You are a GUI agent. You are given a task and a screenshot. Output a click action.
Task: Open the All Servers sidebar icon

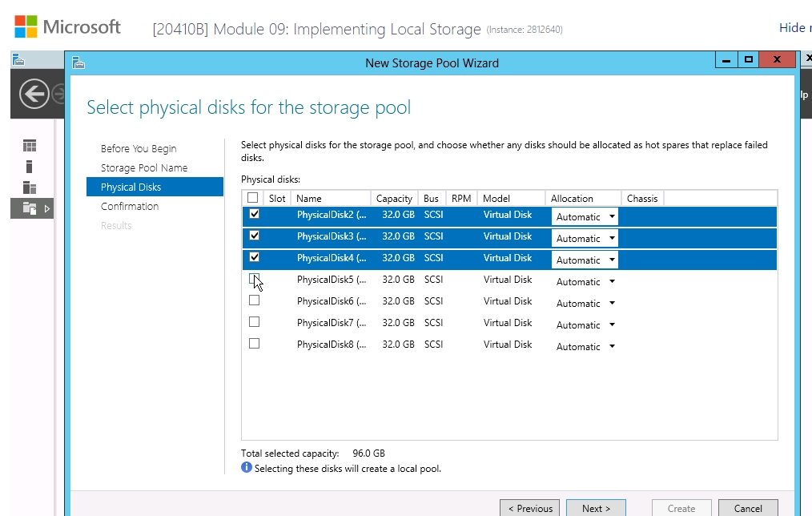pos(30,187)
